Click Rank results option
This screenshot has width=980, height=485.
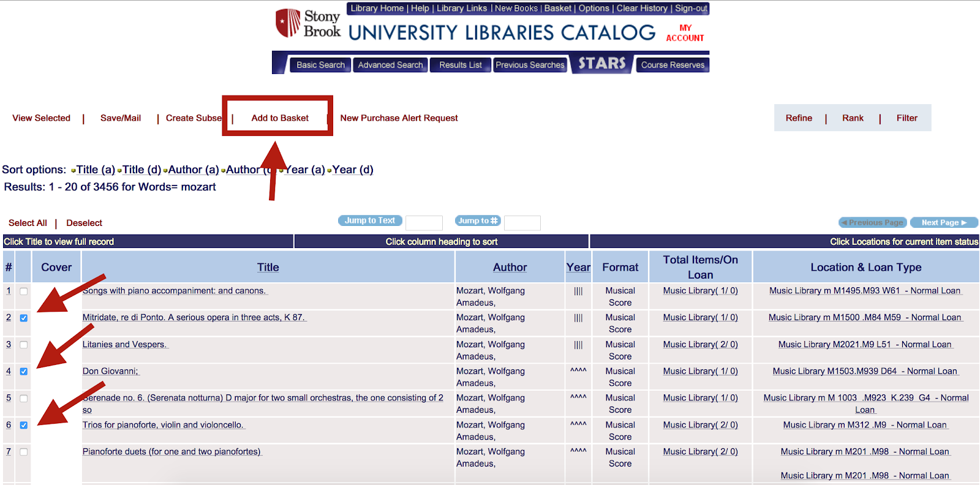[853, 118]
